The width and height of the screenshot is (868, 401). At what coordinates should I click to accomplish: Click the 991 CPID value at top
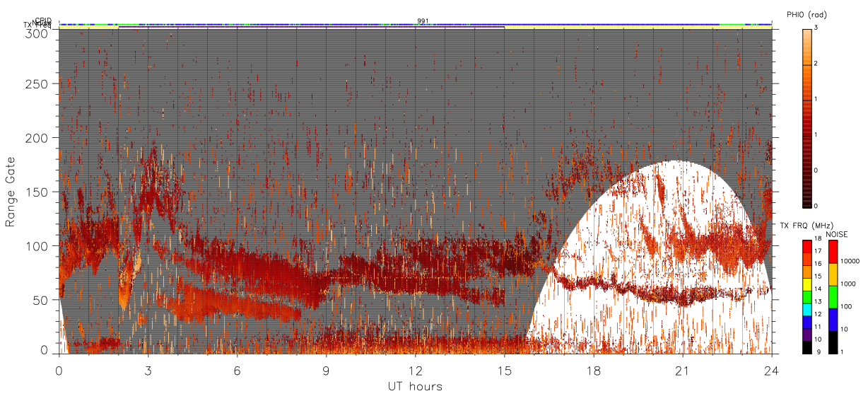[x=423, y=21]
